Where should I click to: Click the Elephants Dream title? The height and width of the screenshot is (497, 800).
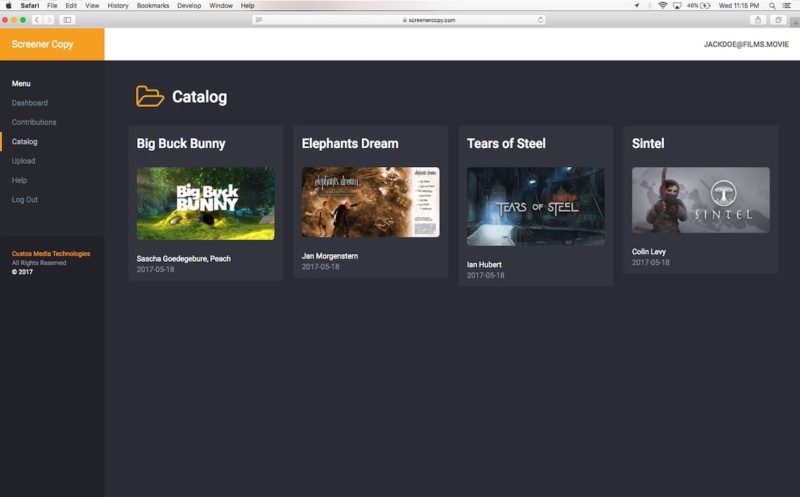[350, 143]
